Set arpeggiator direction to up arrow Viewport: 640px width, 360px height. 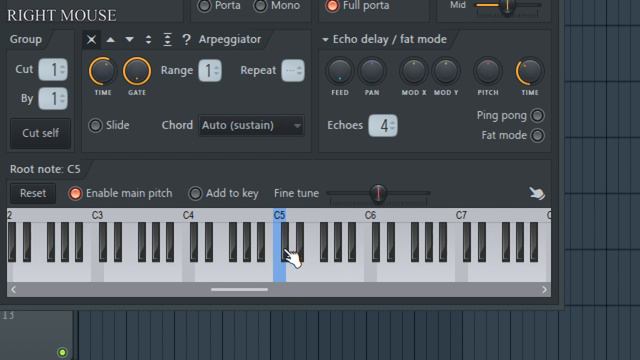(x=111, y=40)
